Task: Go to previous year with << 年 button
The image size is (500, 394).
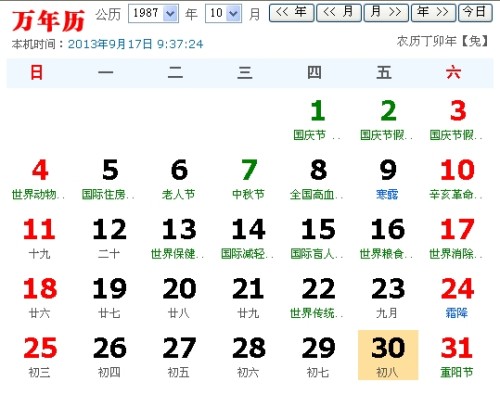Action: [x=291, y=13]
